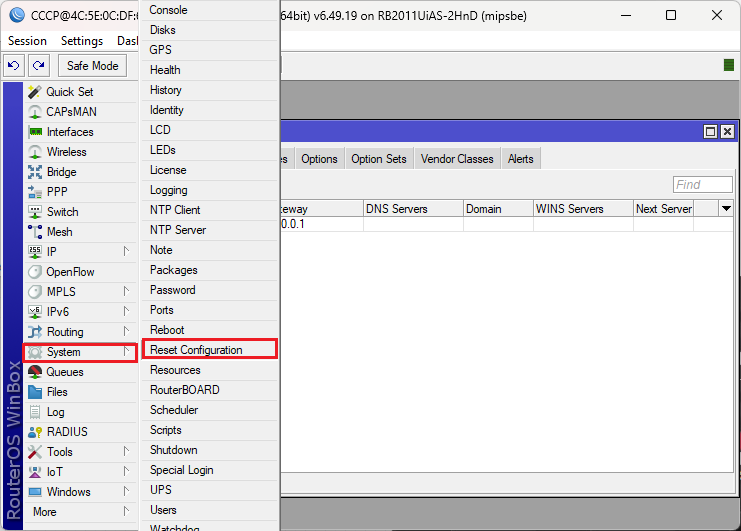
Task: Expand the MPLS submenu arrow
Action: coord(126,291)
